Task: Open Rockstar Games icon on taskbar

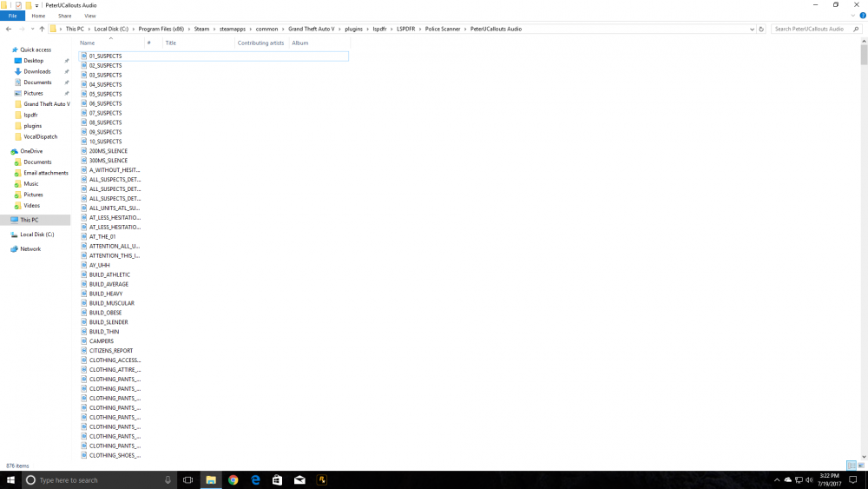Action: coord(322,480)
